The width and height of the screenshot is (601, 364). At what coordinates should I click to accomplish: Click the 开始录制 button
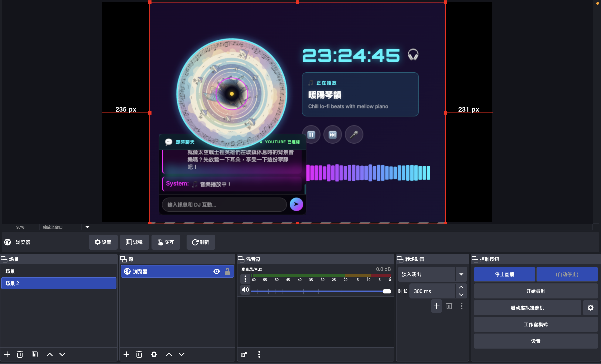pyautogui.click(x=535, y=291)
